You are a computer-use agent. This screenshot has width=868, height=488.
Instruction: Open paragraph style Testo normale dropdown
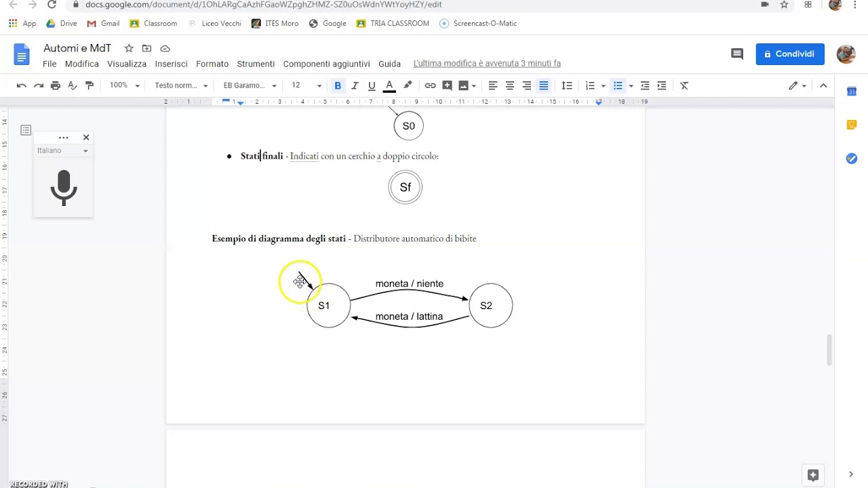pos(181,85)
